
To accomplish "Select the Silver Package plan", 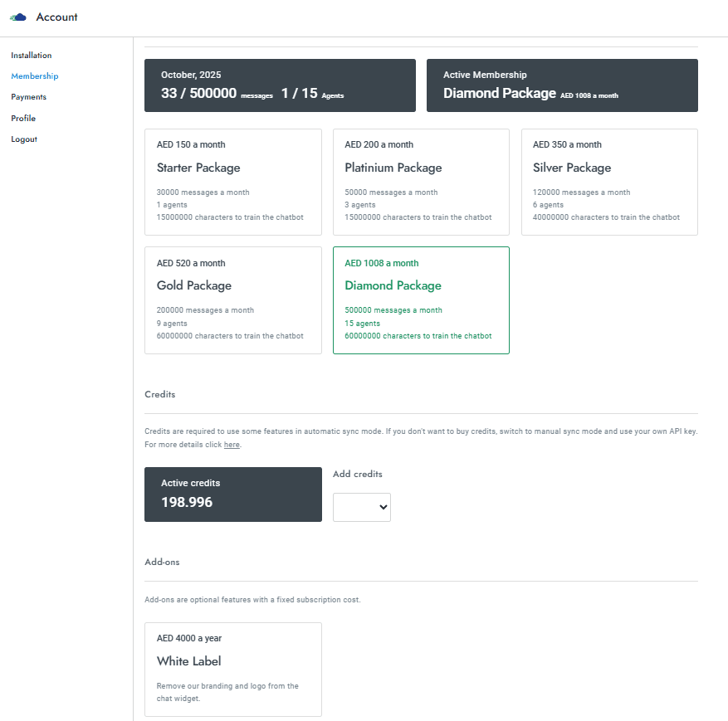I will [609, 182].
